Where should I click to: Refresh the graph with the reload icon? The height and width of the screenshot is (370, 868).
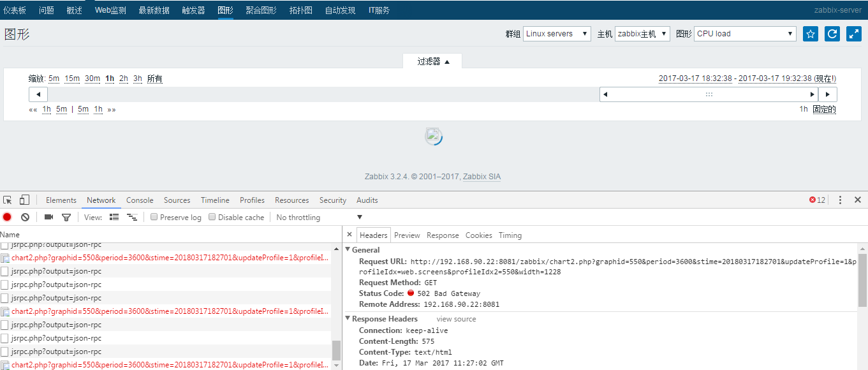pyautogui.click(x=832, y=33)
